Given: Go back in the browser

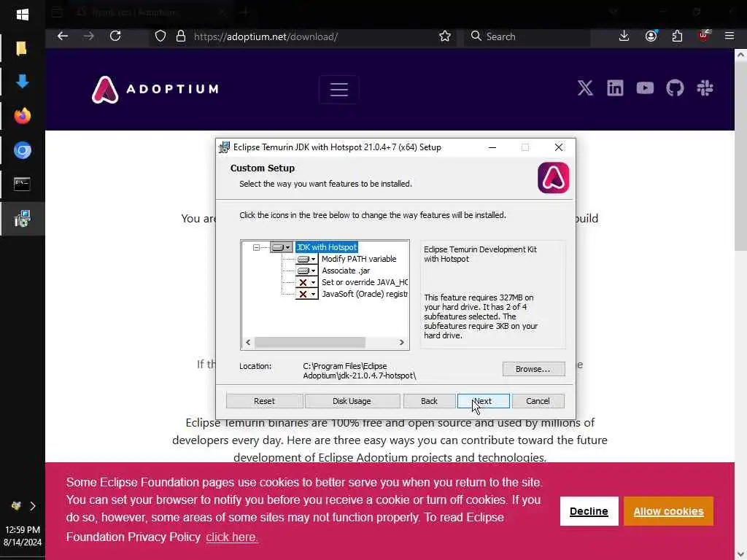Looking at the screenshot, I should (63, 36).
